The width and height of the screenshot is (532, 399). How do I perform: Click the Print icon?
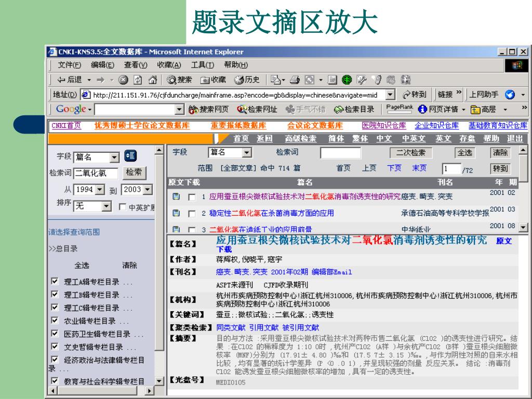point(295,80)
